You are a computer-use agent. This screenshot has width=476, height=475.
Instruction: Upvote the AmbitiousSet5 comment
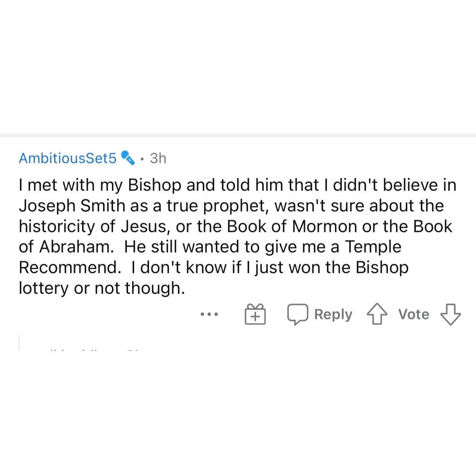click(x=377, y=314)
